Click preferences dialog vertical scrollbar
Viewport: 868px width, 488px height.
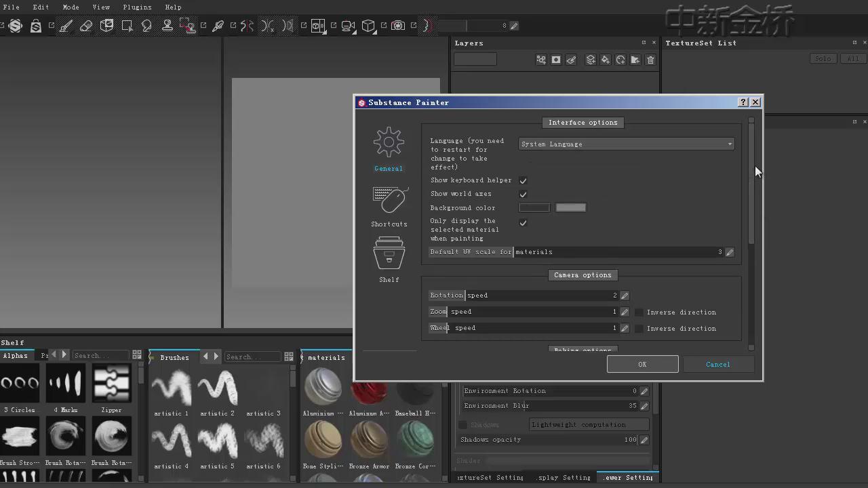coord(751,183)
